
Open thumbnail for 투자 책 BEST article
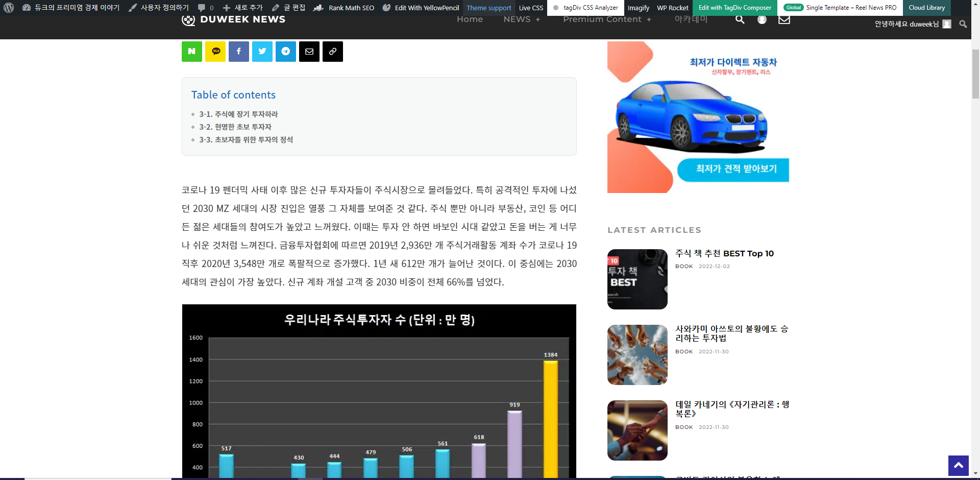coord(638,279)
